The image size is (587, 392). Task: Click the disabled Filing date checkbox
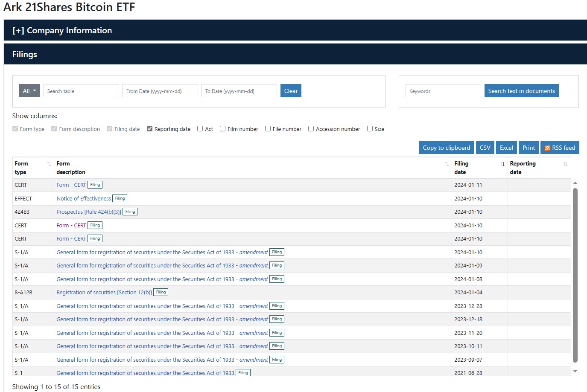pyautogui.click(x=109, y=129)
